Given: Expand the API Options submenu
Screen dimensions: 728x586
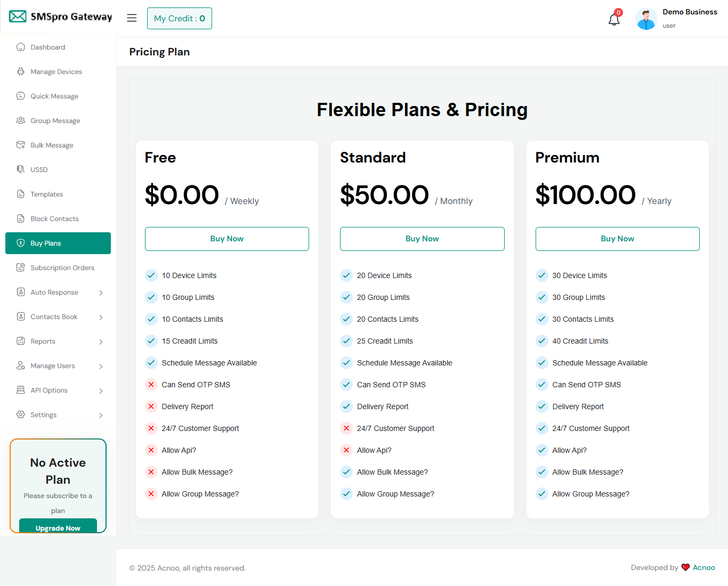Looking at the screenshot, I should (101, 390).
